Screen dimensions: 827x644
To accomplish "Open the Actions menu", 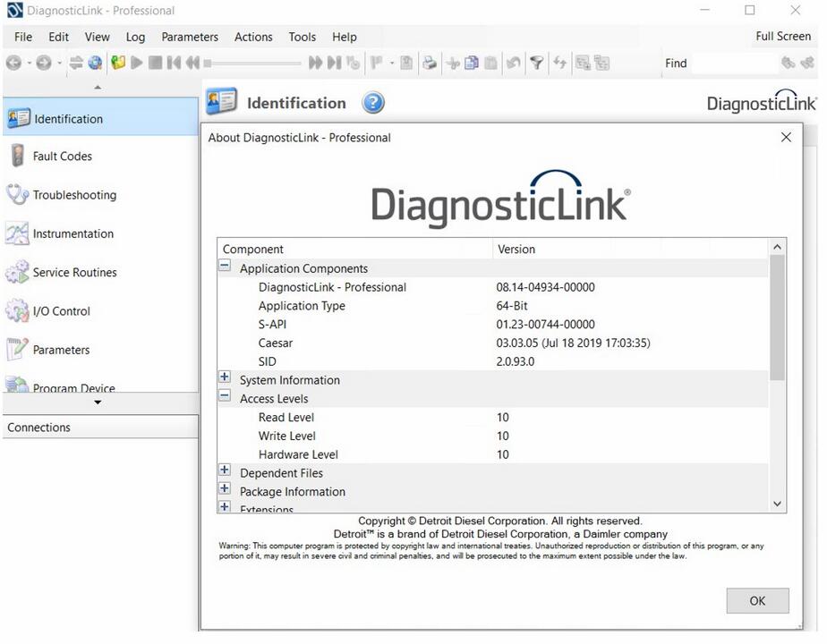I will pyautogui.click(x=253, y=37).
